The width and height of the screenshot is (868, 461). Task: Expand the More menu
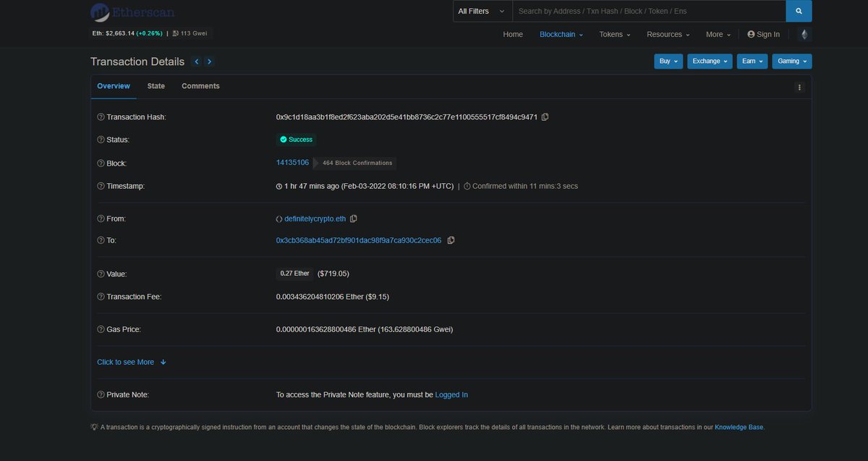[x=718, y=34]
